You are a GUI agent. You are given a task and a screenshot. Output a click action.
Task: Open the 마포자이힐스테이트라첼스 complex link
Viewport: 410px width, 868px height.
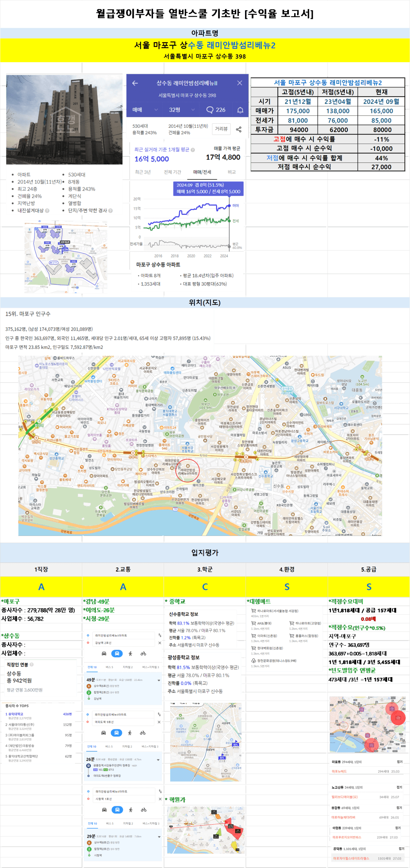(351, 858)
